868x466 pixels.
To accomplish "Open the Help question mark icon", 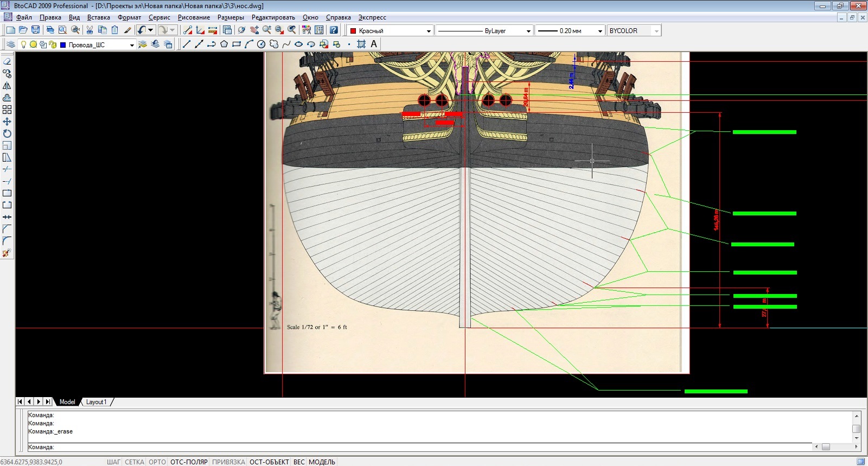I will (x=334, y=30).
